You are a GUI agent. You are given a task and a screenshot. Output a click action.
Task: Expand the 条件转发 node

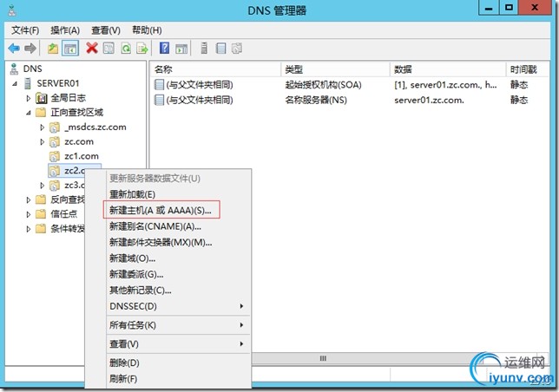tap(29, 229)
